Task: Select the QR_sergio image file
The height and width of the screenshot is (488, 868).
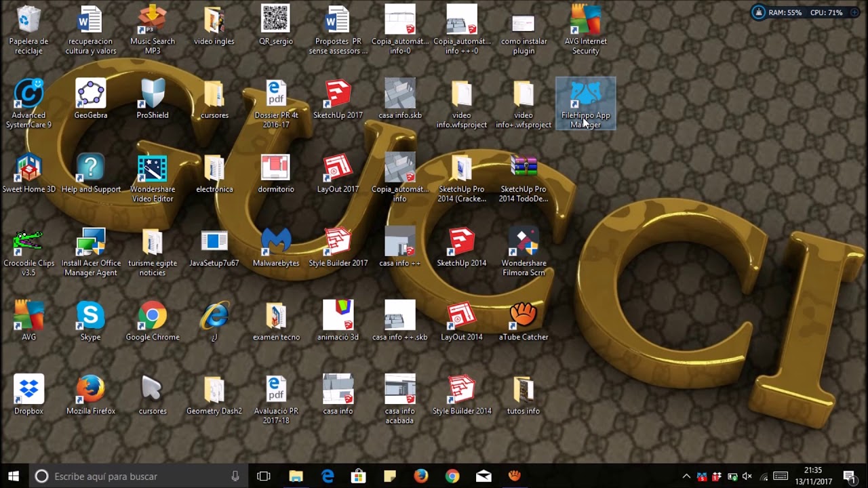Action: pos(276,26)
